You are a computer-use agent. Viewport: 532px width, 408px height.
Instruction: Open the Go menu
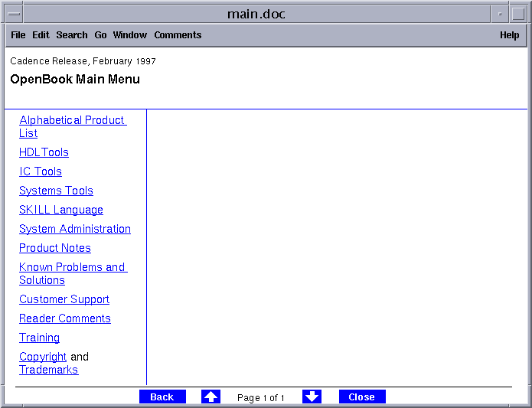tap(100, 35)
